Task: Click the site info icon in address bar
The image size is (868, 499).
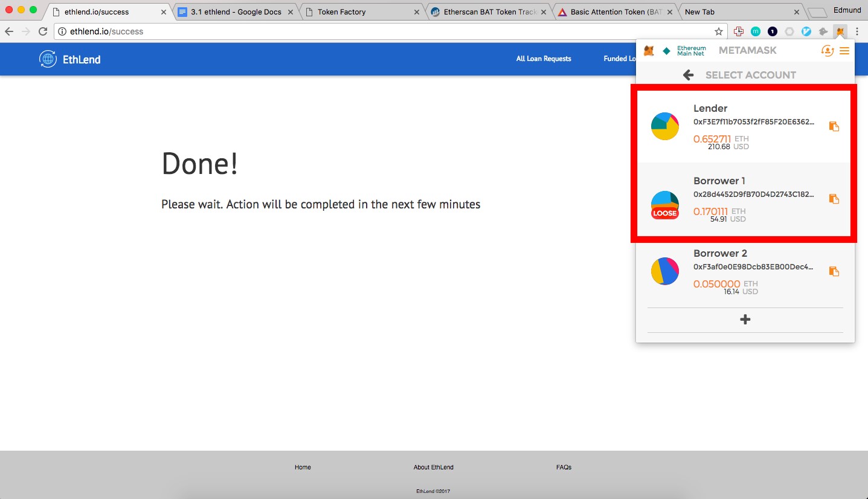Action: pos(62,31)
